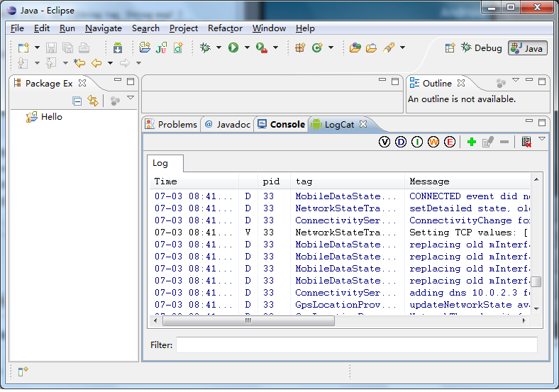Image resolution: width=559 pixels, height=392 pixels.
Task: Click Link with Editor arrows icon
Action: (x=93, y=101)
